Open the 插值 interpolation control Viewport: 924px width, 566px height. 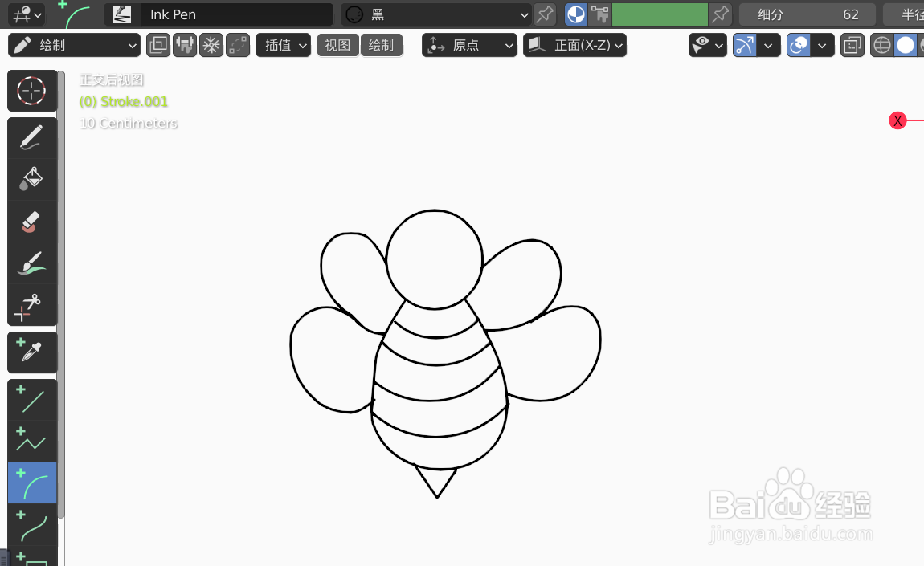pos(283,45)
